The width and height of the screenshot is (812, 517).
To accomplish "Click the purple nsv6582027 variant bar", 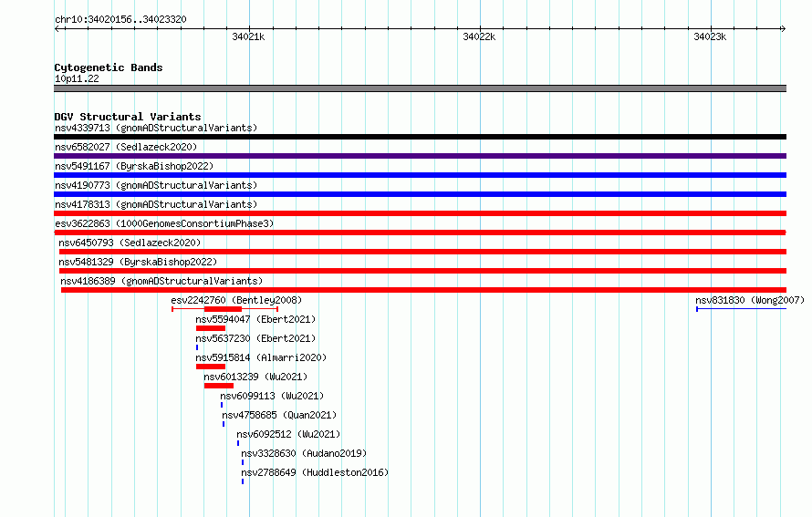I will [x=420, y=156].
